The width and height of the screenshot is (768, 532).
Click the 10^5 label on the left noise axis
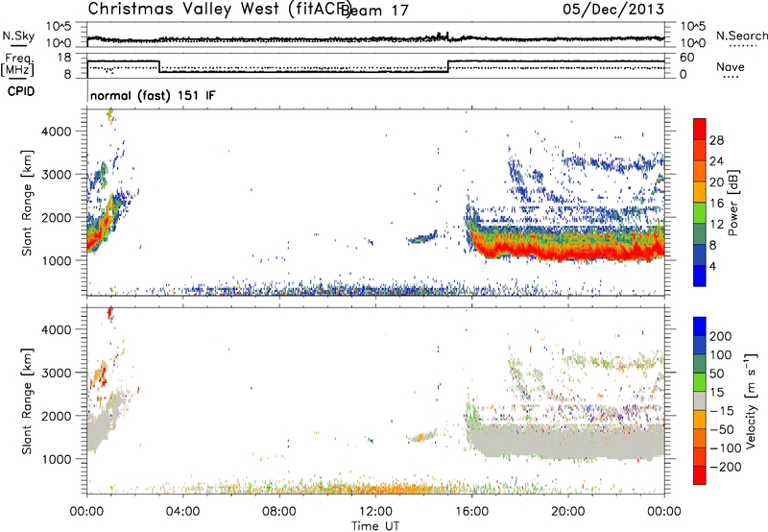click(x=59, y=26)
